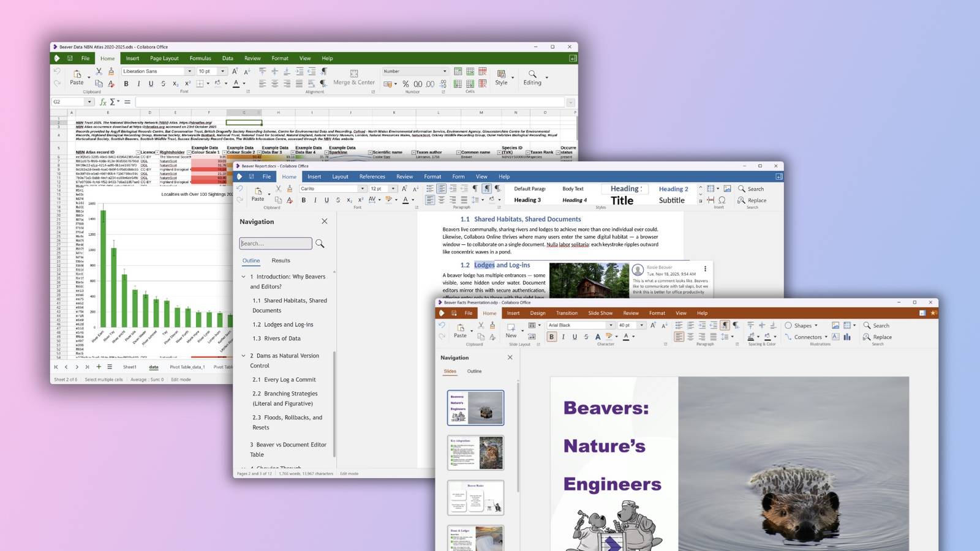Select the 'Beaver Rules' slide thumbnail
Viewport: 980px width, 551px height.
coord(476,497)
